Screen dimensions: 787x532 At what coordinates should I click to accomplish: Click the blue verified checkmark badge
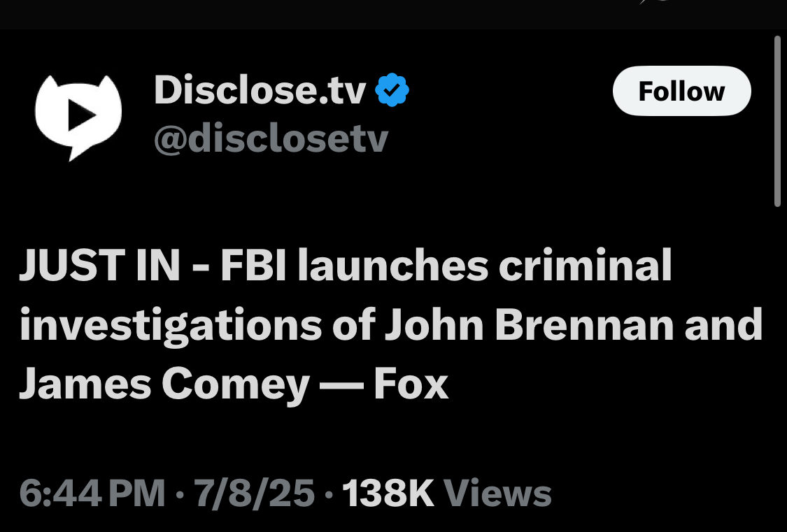(392, 89)
